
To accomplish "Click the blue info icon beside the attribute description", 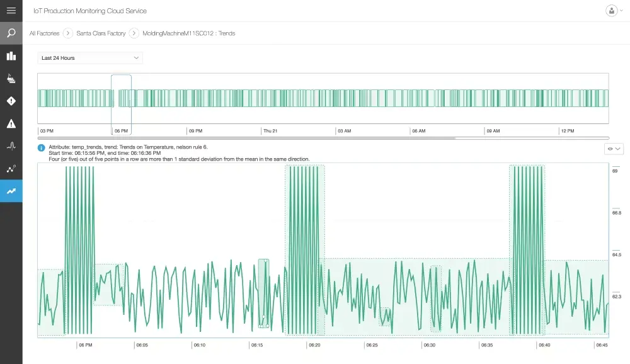I will pos(41,148).
